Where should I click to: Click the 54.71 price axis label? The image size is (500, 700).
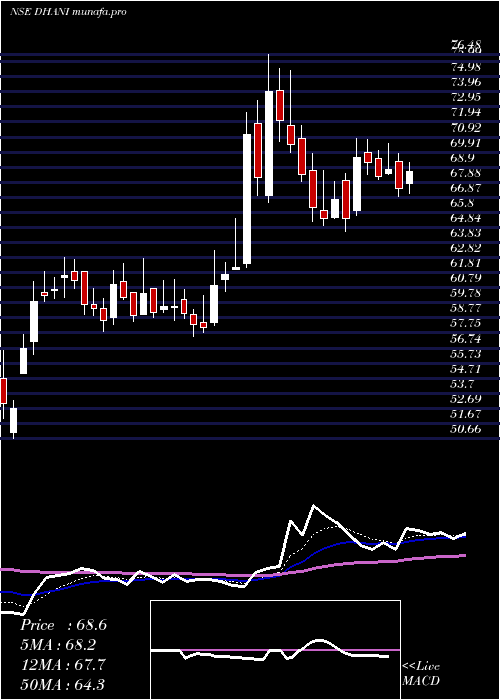[466, 369]
